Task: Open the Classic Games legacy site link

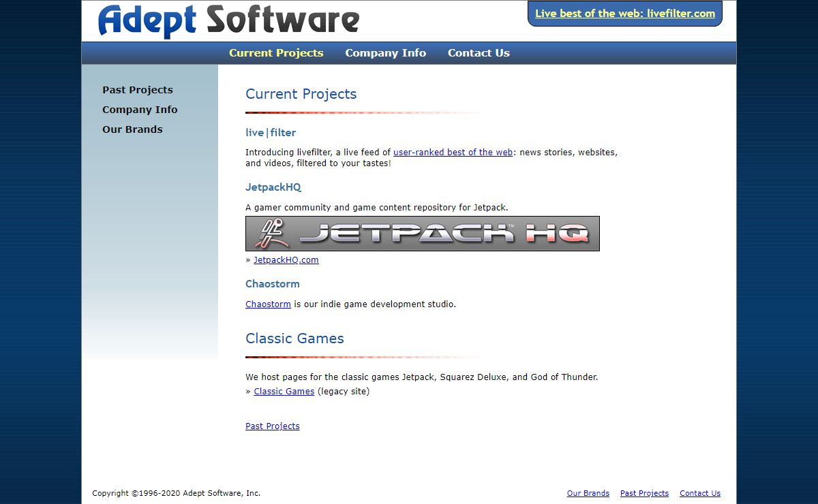Action: click(x=284, y=392)
